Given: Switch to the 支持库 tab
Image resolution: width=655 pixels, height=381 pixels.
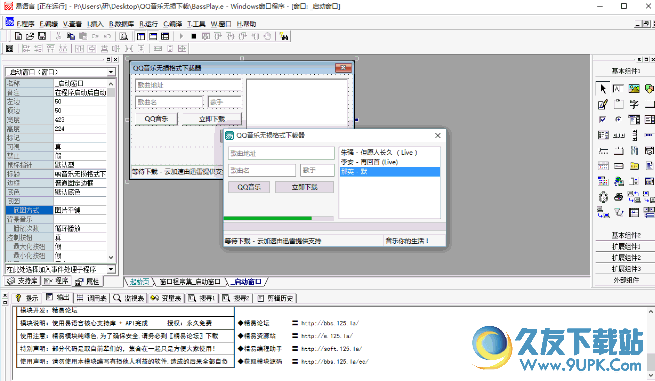Looking at the screenshot, I should (x=23, y=281).
